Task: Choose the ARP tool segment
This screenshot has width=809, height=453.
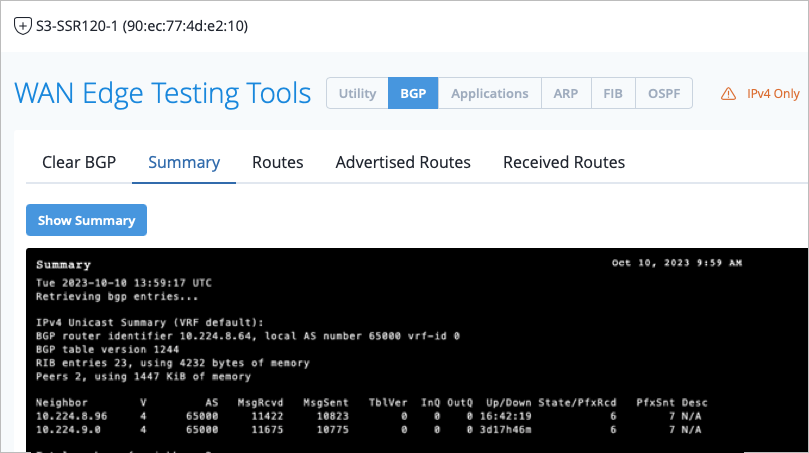Action: pos(565,93)
